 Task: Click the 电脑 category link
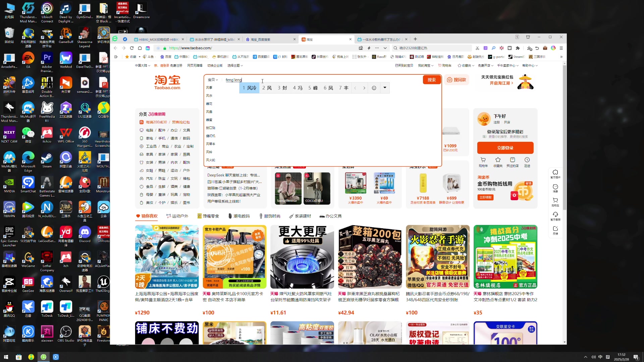[149, 130]
